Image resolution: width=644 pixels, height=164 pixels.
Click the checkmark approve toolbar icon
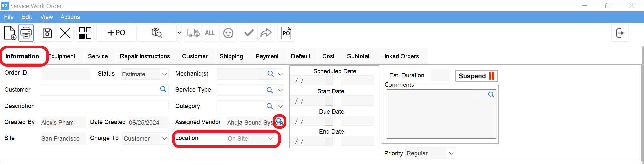249,33
